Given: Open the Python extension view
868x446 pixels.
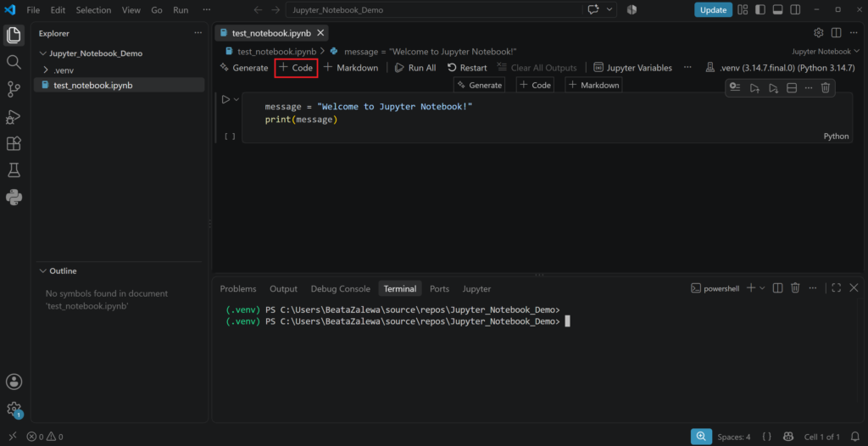Looking at the screenshot, I should (x=14, y=198).
